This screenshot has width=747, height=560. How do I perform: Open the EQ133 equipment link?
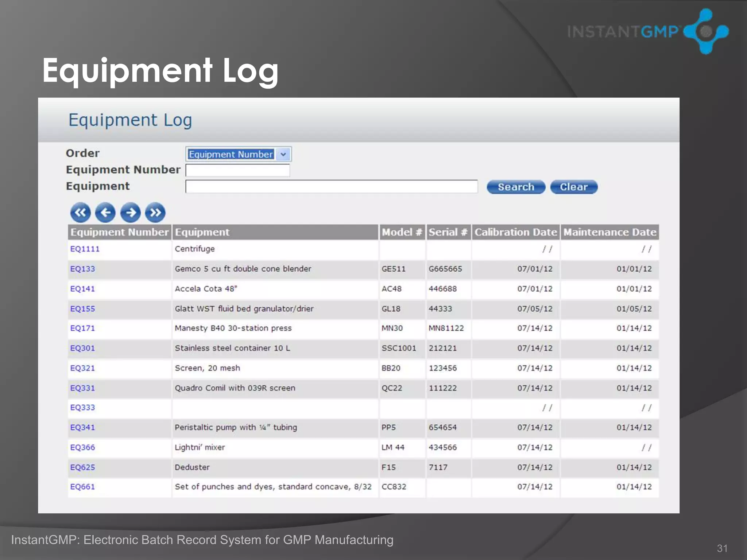(x=82, y=269)
